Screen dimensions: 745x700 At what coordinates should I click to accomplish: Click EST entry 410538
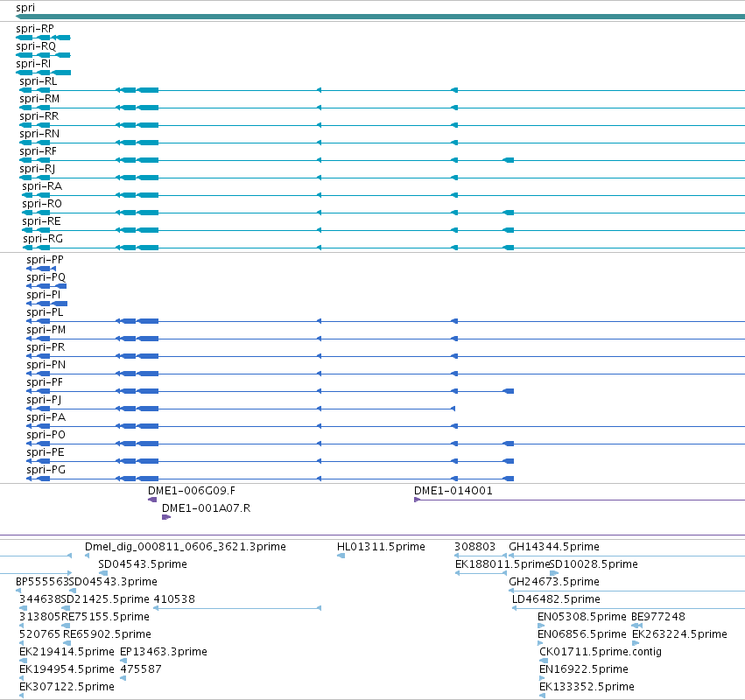174,599
